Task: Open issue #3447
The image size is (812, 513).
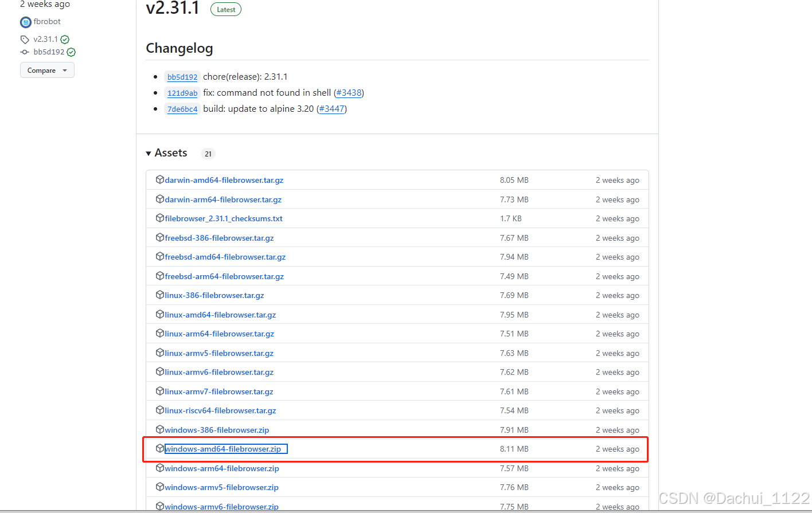Action: (x=331, y=108)
